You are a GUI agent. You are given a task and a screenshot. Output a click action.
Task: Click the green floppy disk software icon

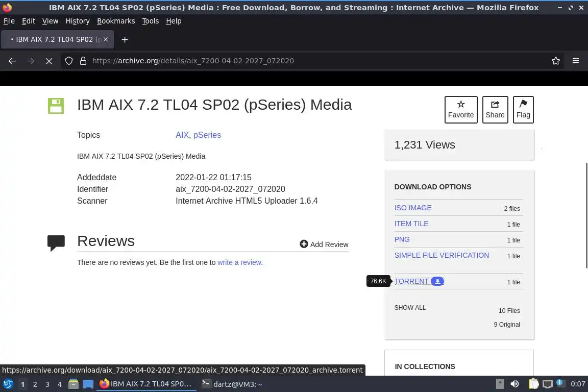[56, 106]
